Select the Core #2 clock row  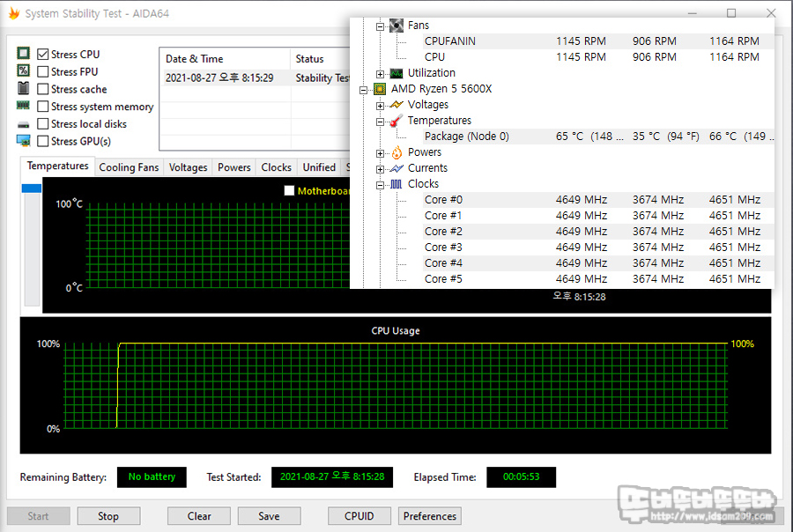click(x=597, y=232)
